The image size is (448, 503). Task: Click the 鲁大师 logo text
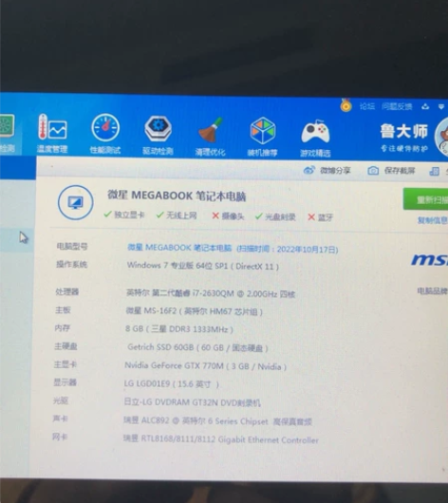404,131
